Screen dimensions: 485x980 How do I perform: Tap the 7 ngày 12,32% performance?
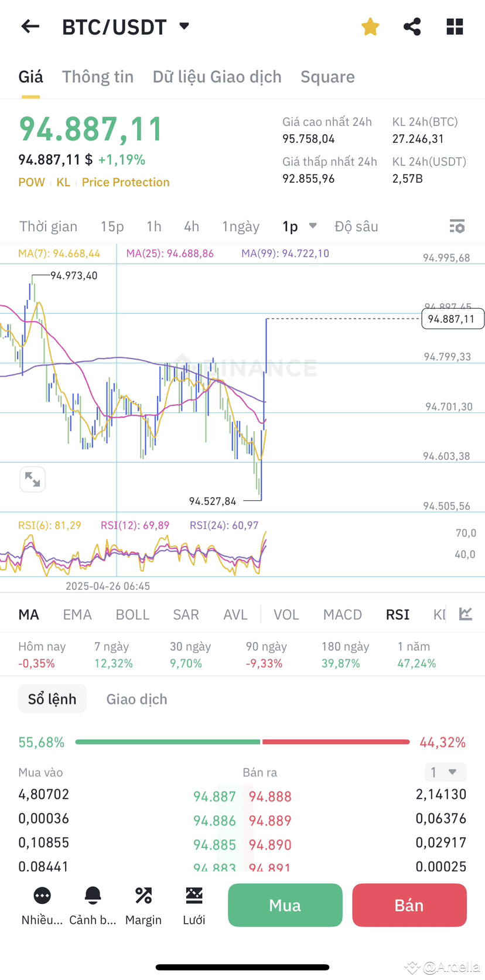point(114,655)
